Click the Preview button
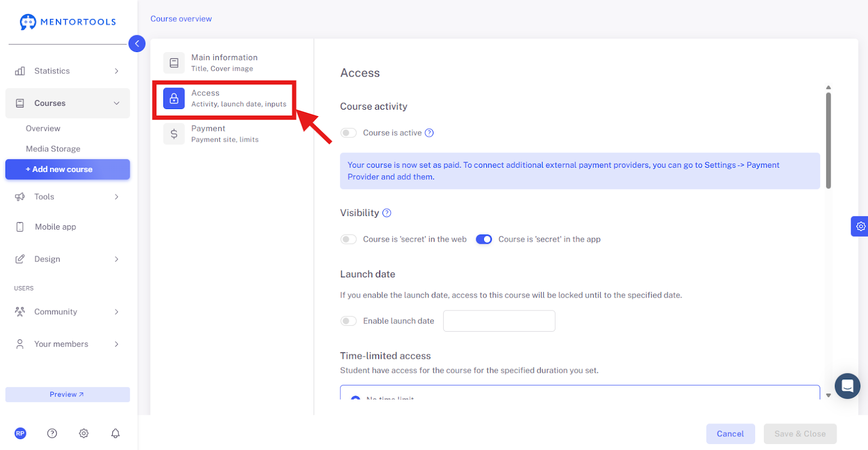This screenshot has width=868, height=450. pyautogui.click(x=67, y=395)
